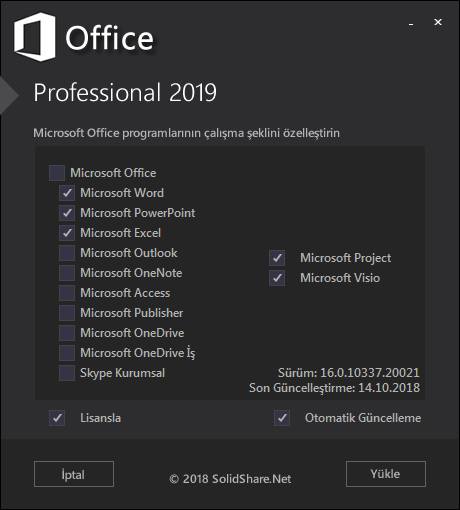
Task: Select the Microsoft OneDrive İş checkbox
Action: 67,353
